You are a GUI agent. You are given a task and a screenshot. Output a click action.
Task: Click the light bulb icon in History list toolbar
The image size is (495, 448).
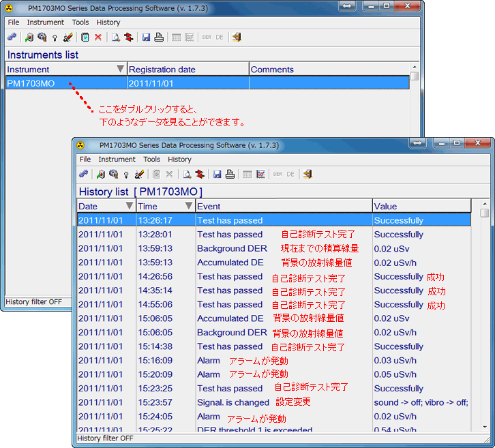126,175
